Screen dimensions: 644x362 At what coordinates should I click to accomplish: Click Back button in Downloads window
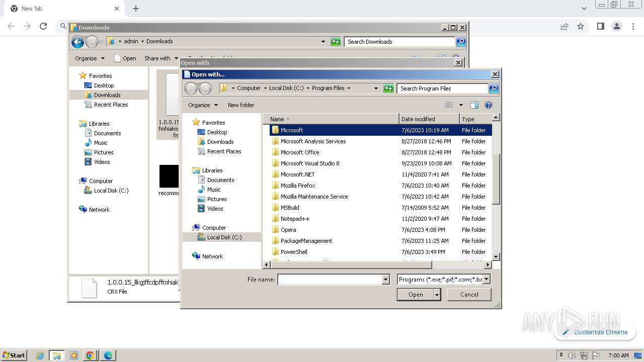(x=77, y=42)
